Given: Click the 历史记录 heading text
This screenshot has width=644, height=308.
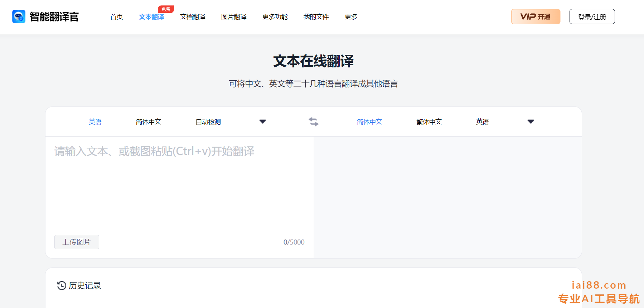Looking at the screenshot, I should coord(85,285).
